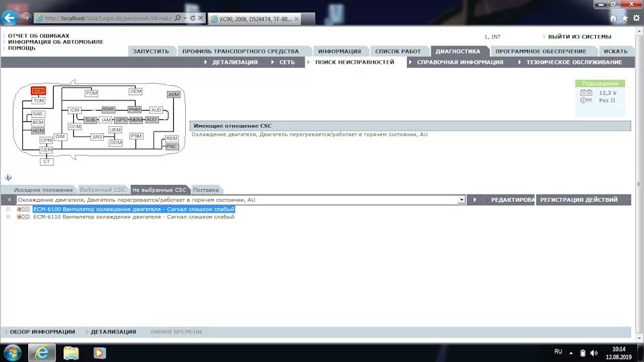Viewport: 644px width, 362px height.
Task: Select the ICM module box
Action: pos(74,110)
